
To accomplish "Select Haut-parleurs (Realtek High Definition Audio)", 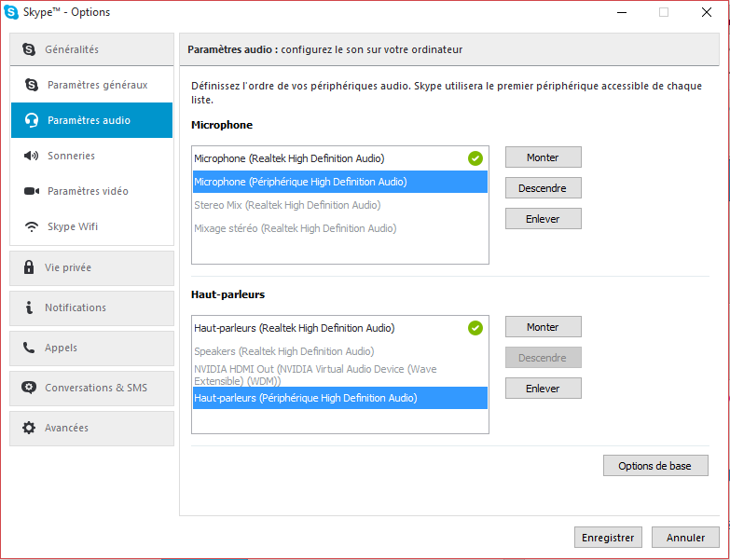I will click(x=340, y=328).
